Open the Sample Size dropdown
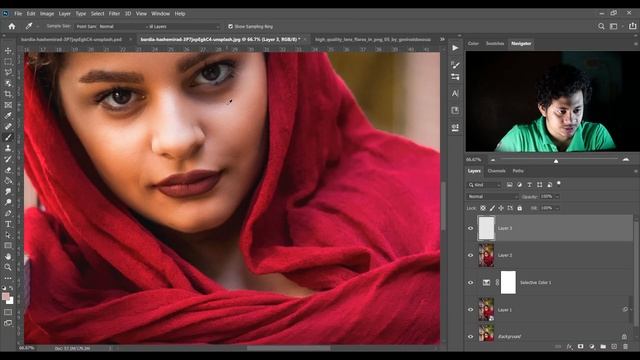The image size is (640, 360). (110, 26)
